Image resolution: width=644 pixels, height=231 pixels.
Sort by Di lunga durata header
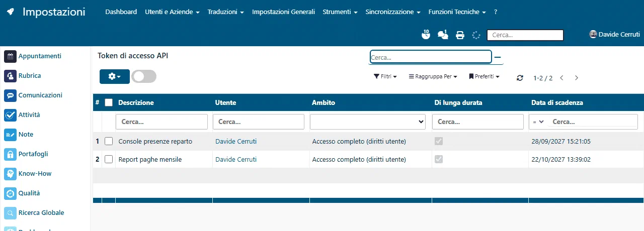tap(458, 102)
